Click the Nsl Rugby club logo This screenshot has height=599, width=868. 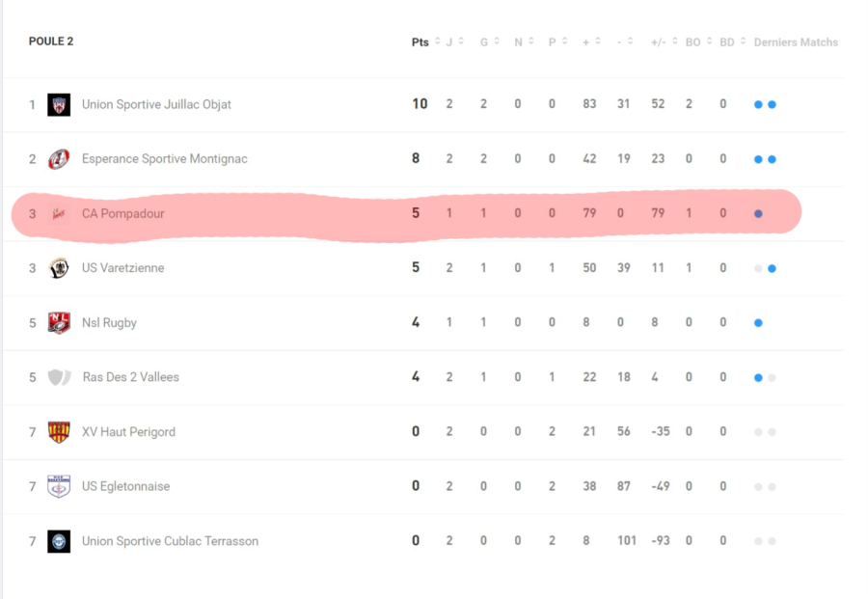tap(59, 323)
